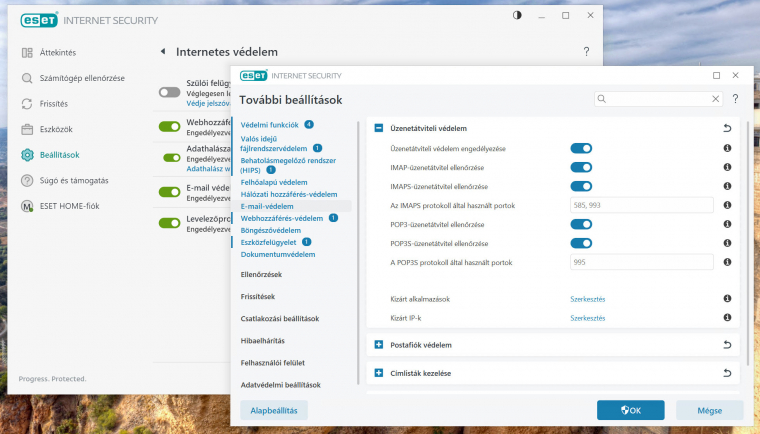Toggle POP3-üzenetátvitel ellenőrzése switch
760x434 pixels.
(x=581, y=225)
